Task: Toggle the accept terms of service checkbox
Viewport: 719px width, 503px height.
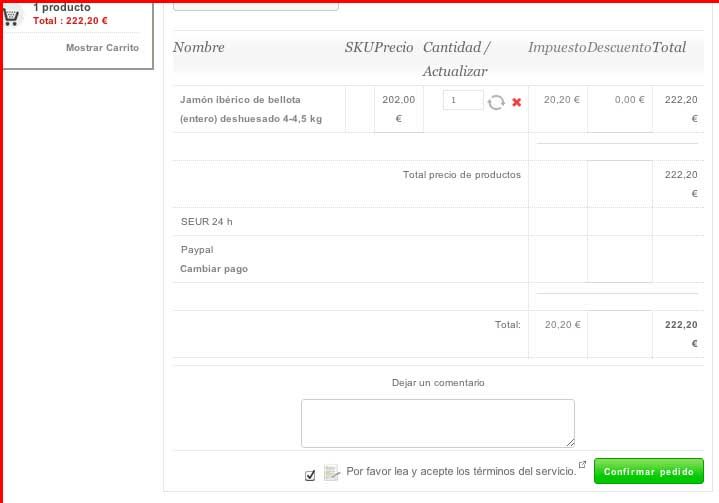Action: (x=310, y=475)
